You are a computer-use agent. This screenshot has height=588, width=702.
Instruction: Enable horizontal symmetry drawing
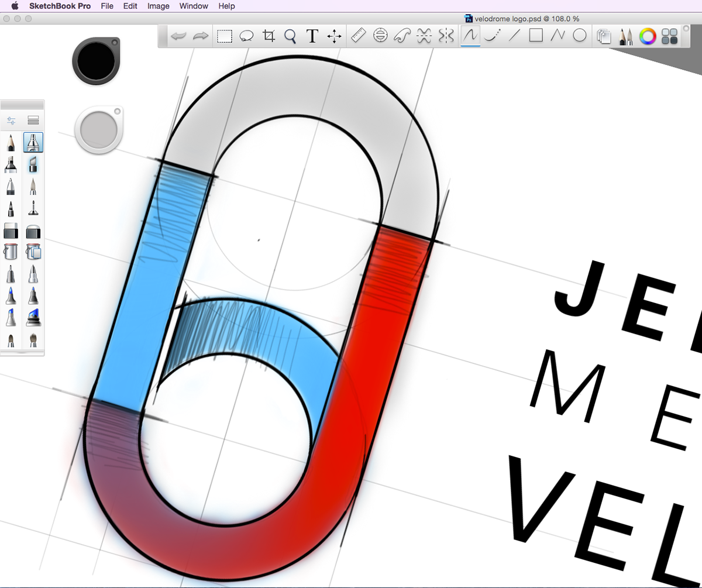[x=424, y=36]
